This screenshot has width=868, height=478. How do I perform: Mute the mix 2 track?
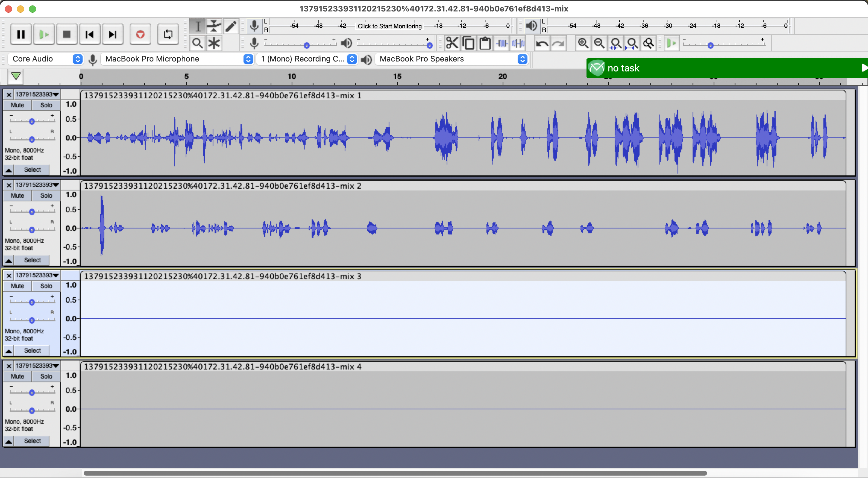(x=17, y=195)
